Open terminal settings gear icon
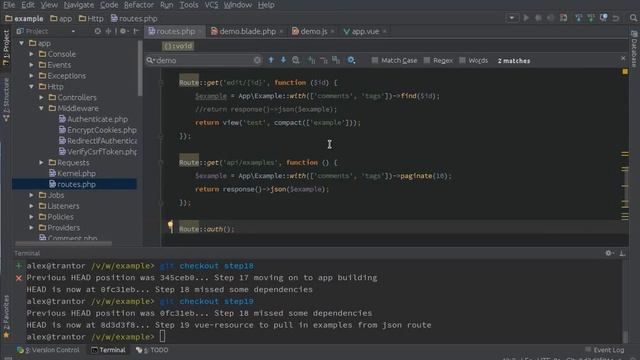 coord(609,253)
